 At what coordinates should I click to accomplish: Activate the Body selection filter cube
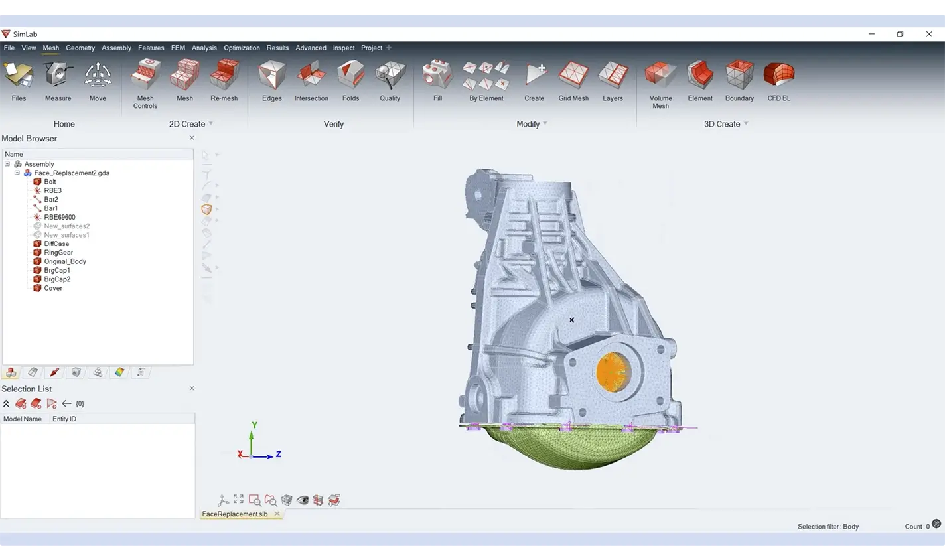point(206,210)
